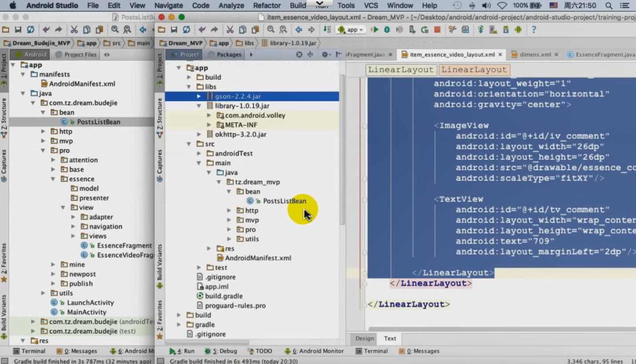Open app run configuration dropdown
The image size is (636, 364).
point(351,30)
